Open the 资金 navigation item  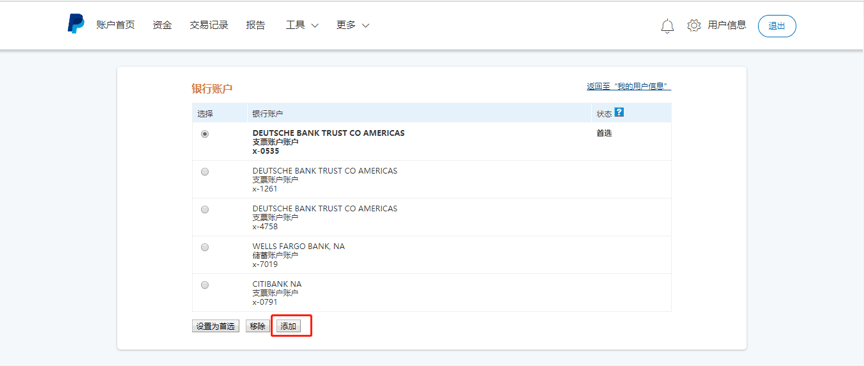pos(162,25)
